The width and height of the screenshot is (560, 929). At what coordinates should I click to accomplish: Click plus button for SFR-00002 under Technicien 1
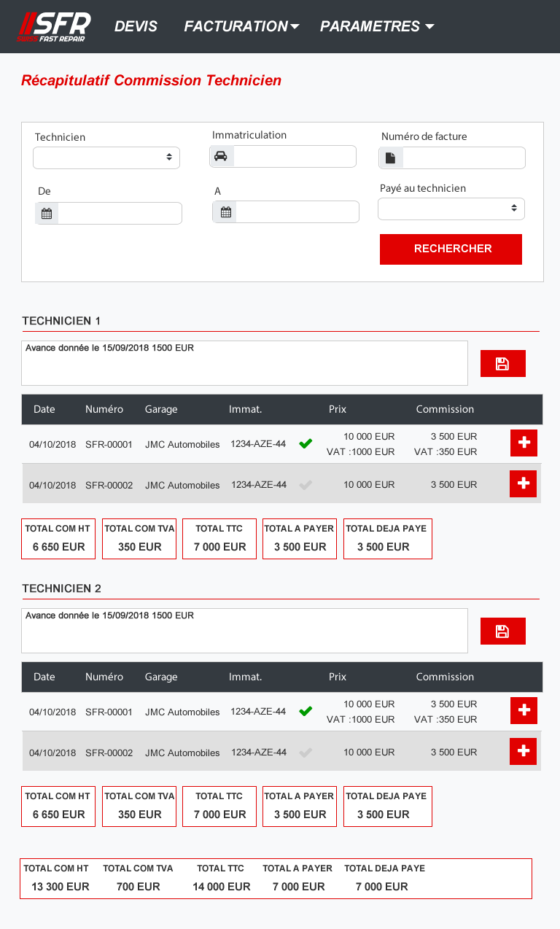pos(524,483)
